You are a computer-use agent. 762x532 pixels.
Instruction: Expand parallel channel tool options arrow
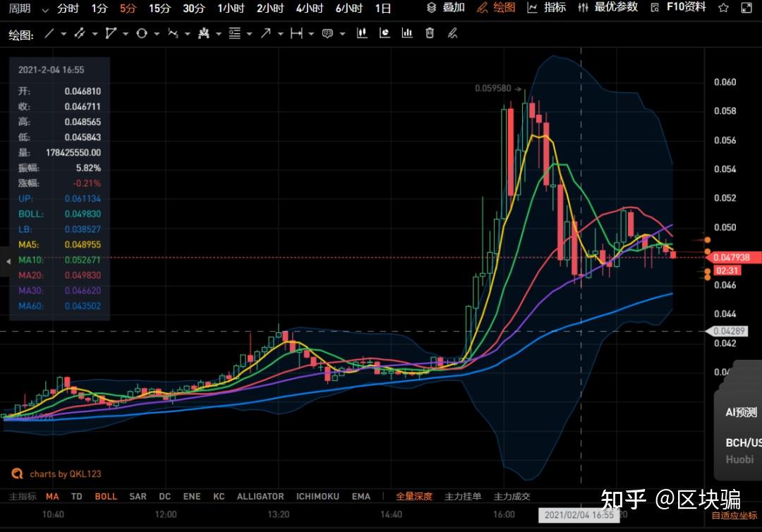pos(95,34)
